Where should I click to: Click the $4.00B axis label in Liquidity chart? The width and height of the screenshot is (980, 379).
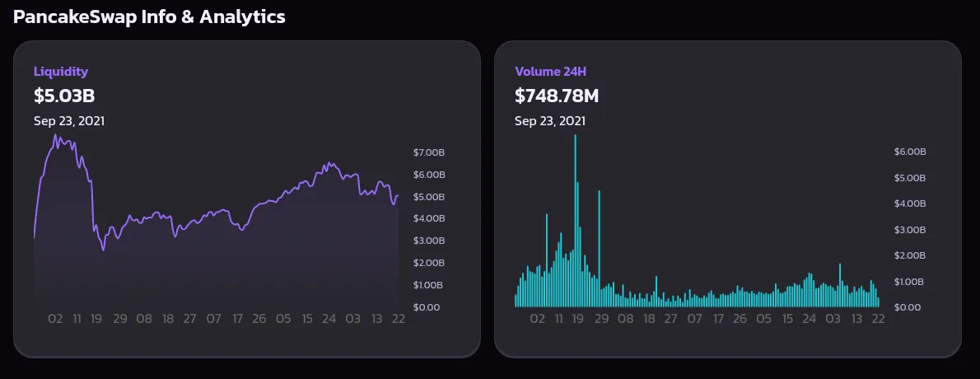point(429,219)
